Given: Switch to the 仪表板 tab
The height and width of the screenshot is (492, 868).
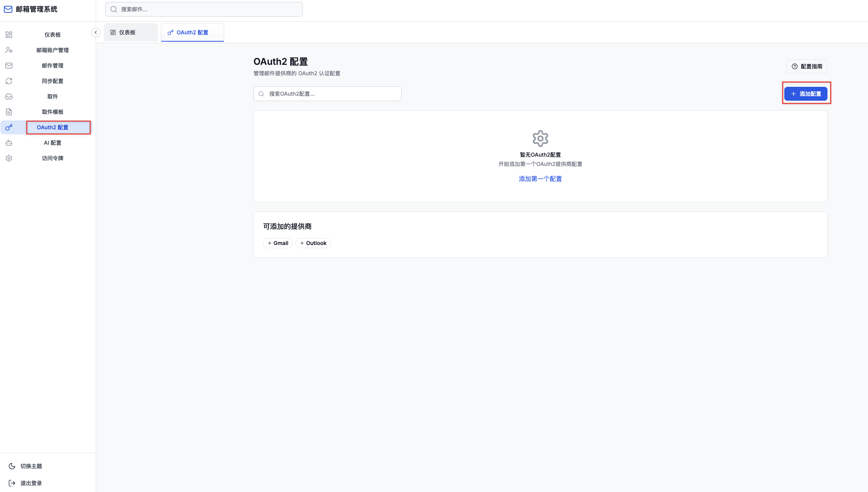Looking at the screenshot, I should coord(131,32).
